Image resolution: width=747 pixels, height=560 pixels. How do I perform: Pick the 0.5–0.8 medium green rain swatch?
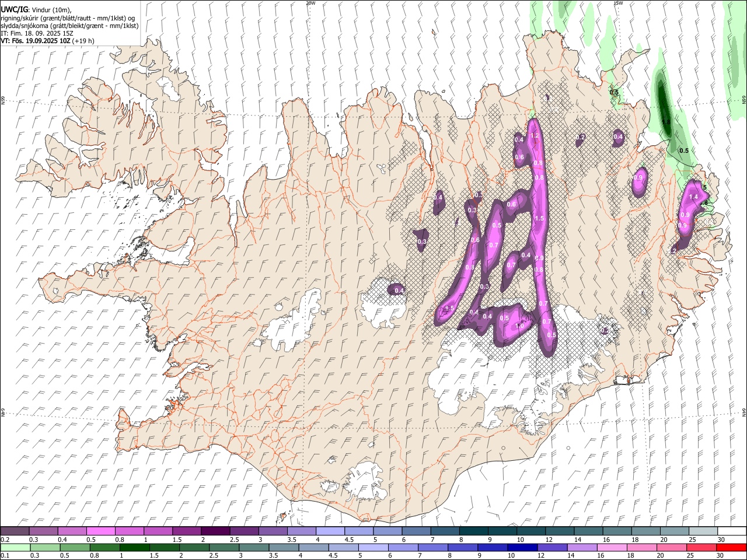point(75,548)
